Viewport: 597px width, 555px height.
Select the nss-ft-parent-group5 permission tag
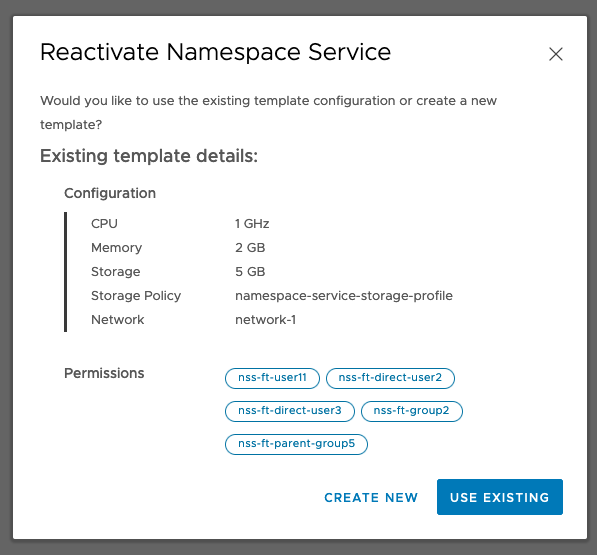tap(296, 444)
